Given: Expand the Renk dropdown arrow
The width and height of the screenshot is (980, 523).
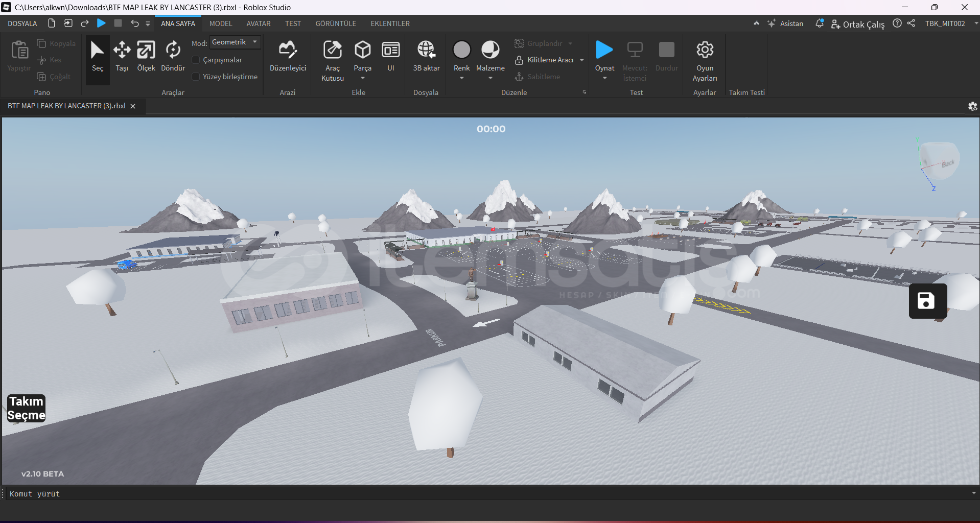Looking at the screenshot, I should pyautogui.click(x=462, y=78).
